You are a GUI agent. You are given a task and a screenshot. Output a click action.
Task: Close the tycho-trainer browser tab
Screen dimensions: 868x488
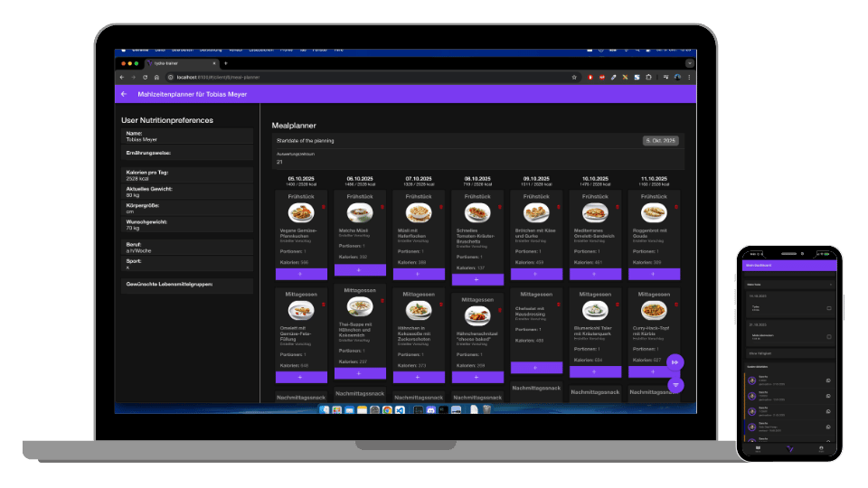214,63
